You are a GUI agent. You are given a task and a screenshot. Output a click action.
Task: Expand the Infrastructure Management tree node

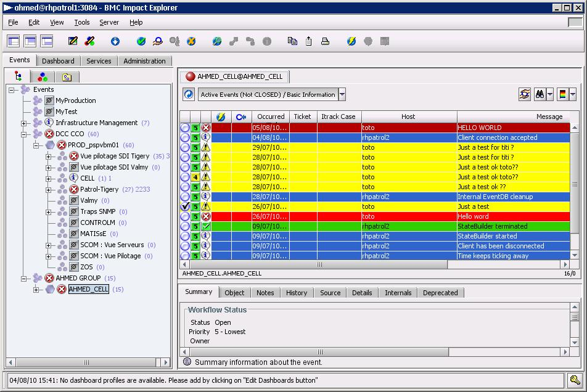click(24, 123)
